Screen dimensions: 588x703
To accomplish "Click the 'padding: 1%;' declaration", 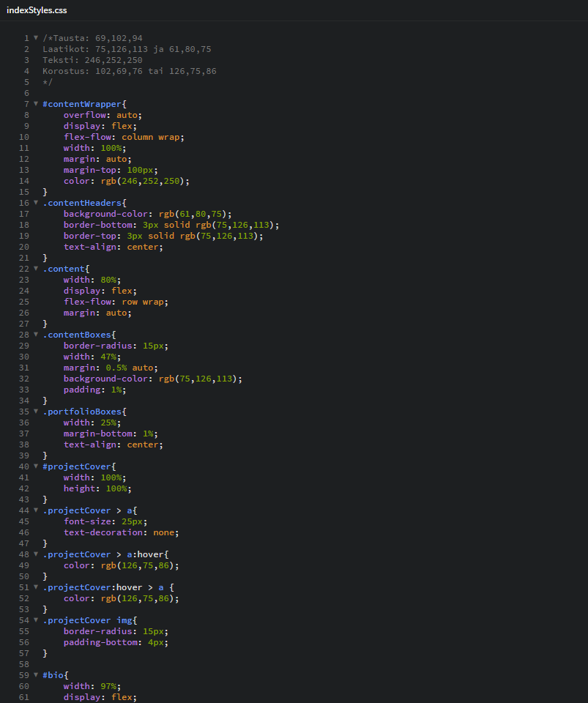I will pyautogui.click(x=95, y=390).
